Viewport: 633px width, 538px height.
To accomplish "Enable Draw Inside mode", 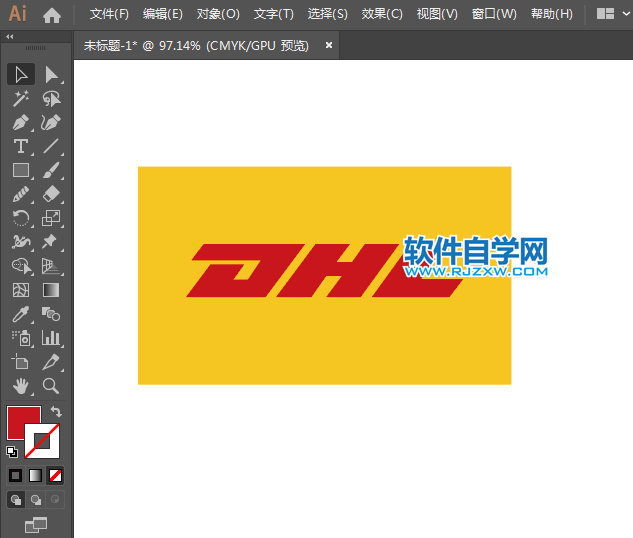I will [55, 500].
